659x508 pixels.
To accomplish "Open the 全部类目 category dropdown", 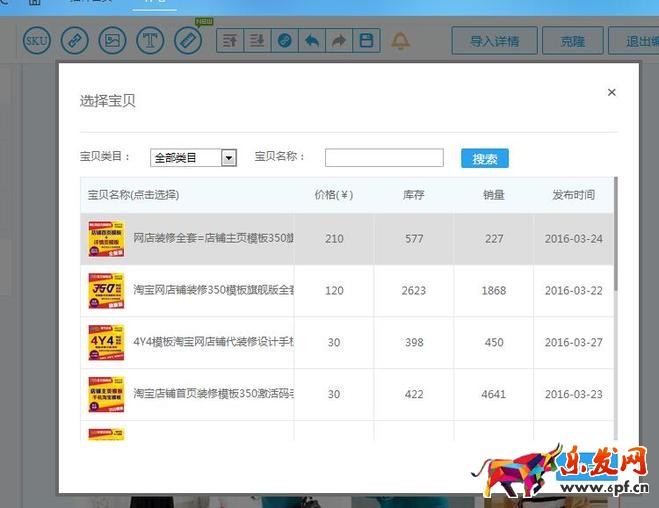I will [193, 158].
